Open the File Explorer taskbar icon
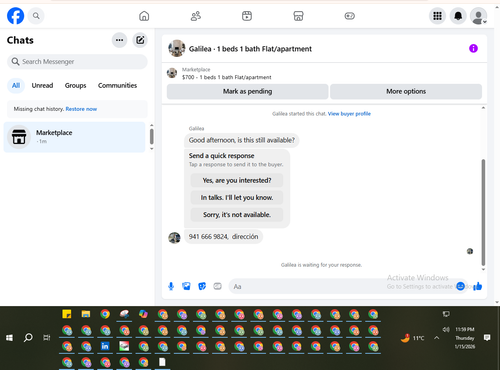 pyautogui.click(x=86, y=314)
